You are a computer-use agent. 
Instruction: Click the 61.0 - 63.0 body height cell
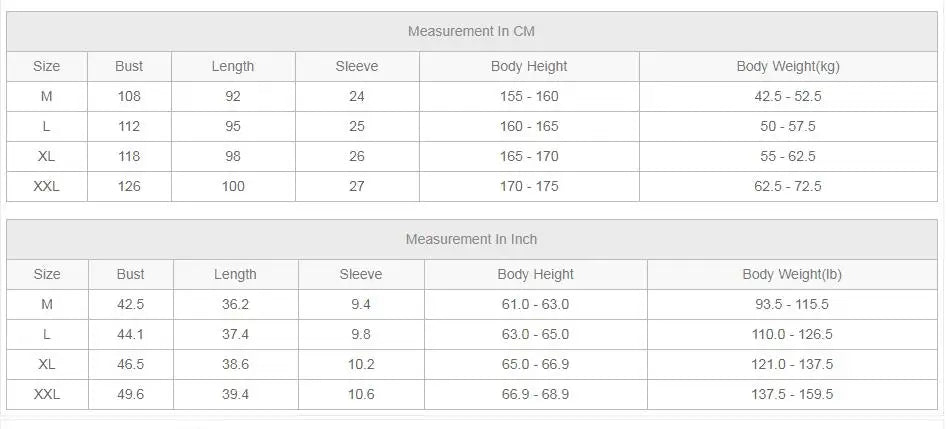[x=536, y=305]
